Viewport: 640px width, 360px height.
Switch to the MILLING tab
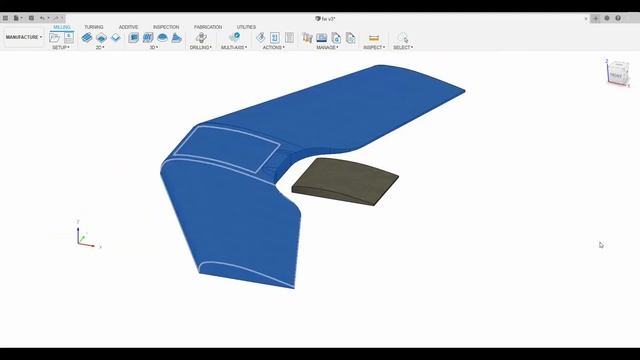[x=62, y=27]
